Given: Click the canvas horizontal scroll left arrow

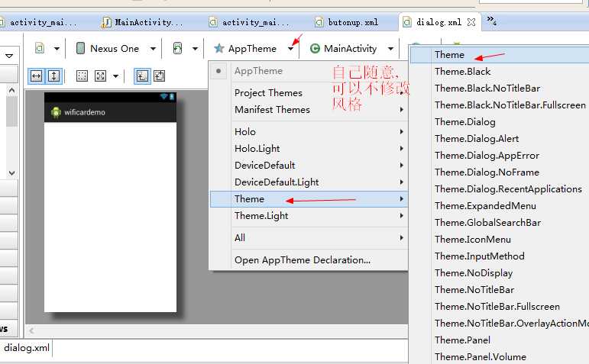Looking at the screenshot, I should 31,330.
